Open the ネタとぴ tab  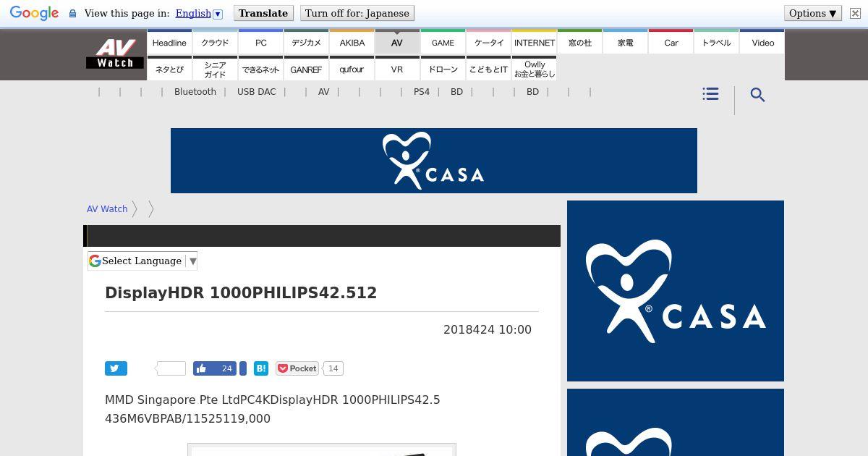point(169,69)
